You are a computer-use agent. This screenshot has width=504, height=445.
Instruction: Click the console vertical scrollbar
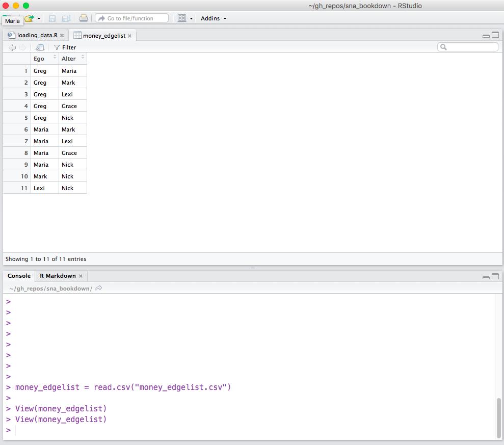[x=499, y=418]
